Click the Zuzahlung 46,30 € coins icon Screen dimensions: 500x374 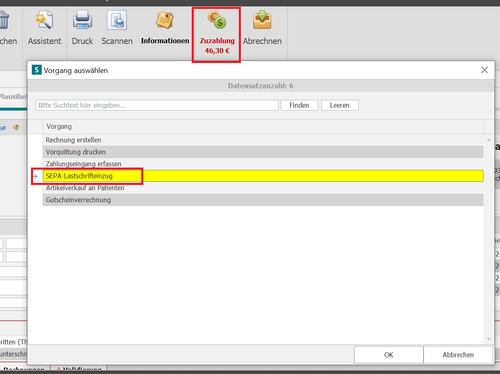217,20
